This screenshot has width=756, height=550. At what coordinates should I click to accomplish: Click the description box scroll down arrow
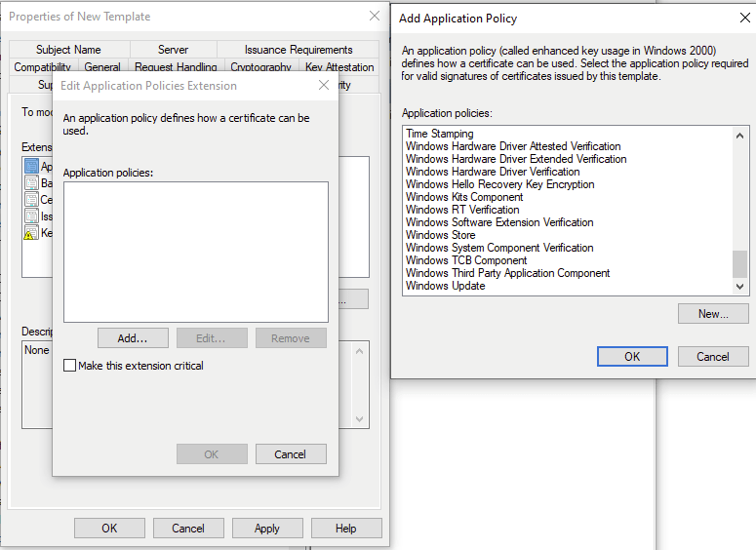(360, 419)
